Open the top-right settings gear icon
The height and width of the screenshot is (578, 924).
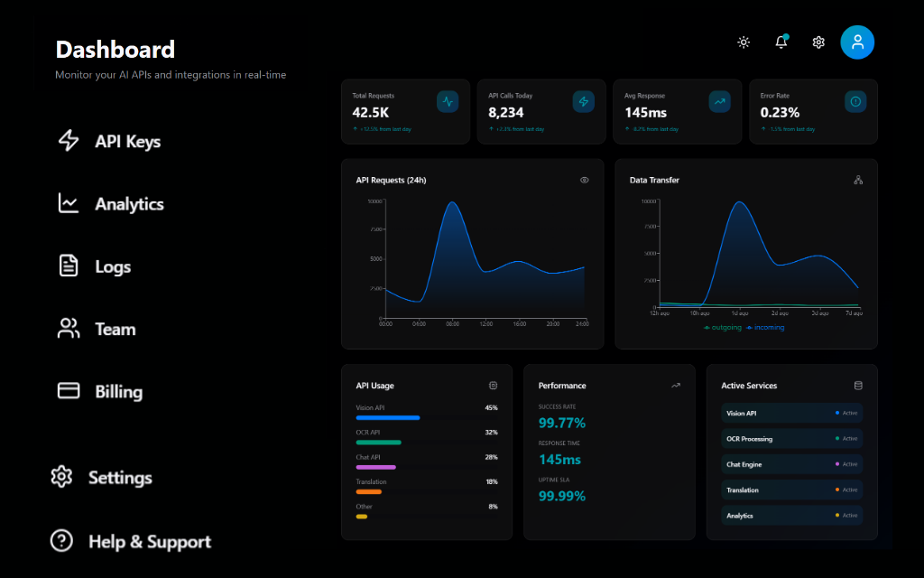click(x=818, y=42)
